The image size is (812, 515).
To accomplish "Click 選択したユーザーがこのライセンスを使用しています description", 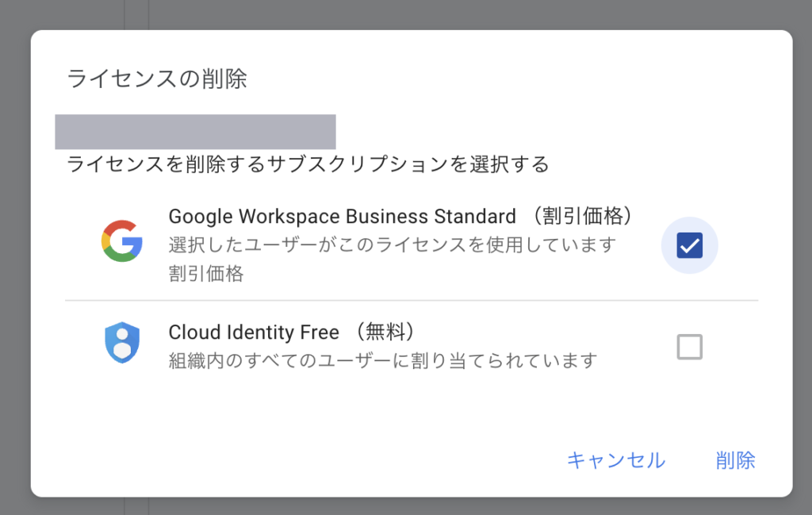I will coord(393,244).
